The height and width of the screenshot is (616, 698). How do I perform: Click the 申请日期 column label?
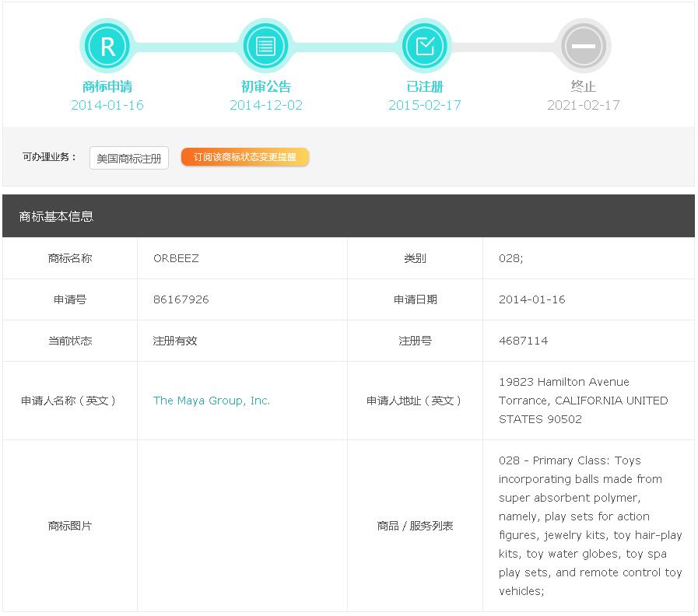(415, 299)
